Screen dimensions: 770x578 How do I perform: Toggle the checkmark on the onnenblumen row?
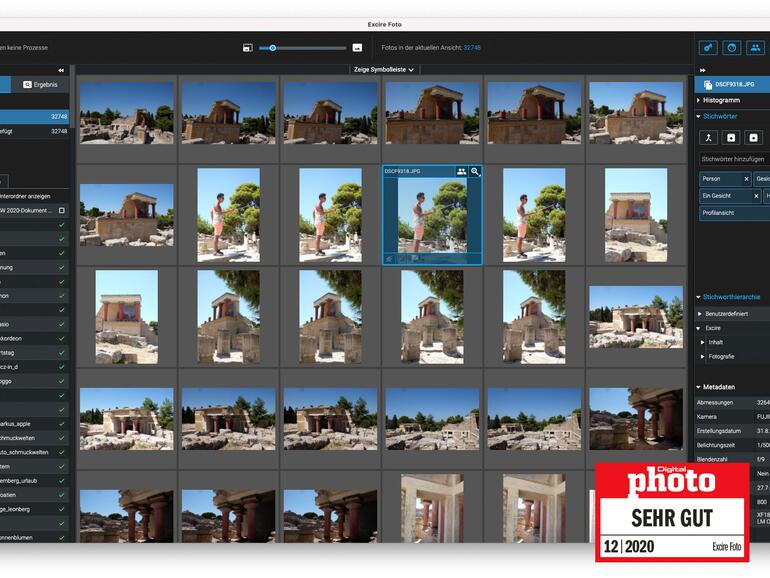(x=61, y=537)
